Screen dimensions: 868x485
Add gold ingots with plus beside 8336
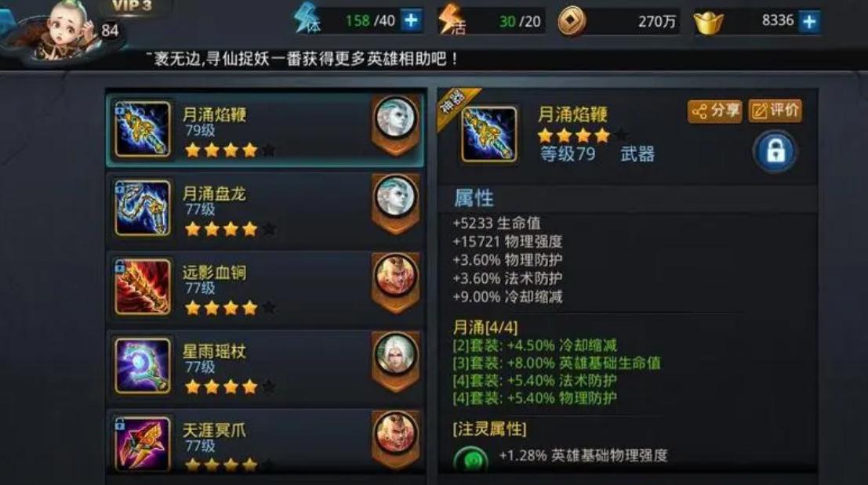click(809, 22)
